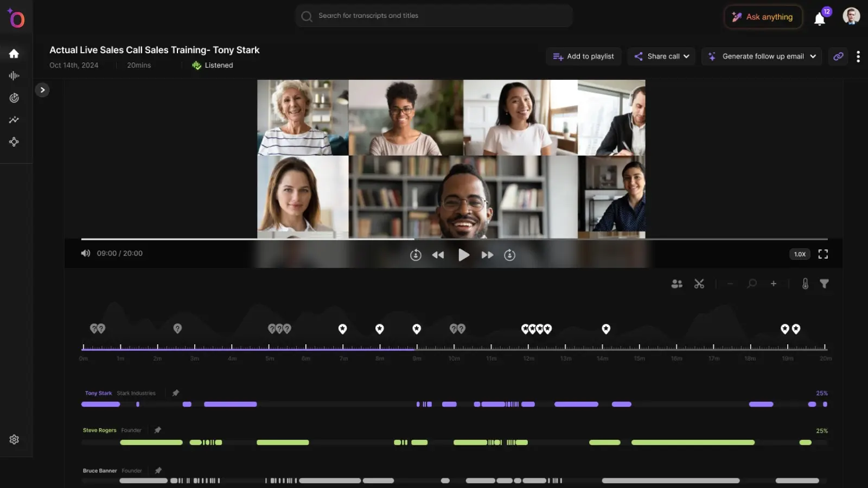Click the Add to playlist button
Viewport: 868px width, 488px height.
click(583, 56)
